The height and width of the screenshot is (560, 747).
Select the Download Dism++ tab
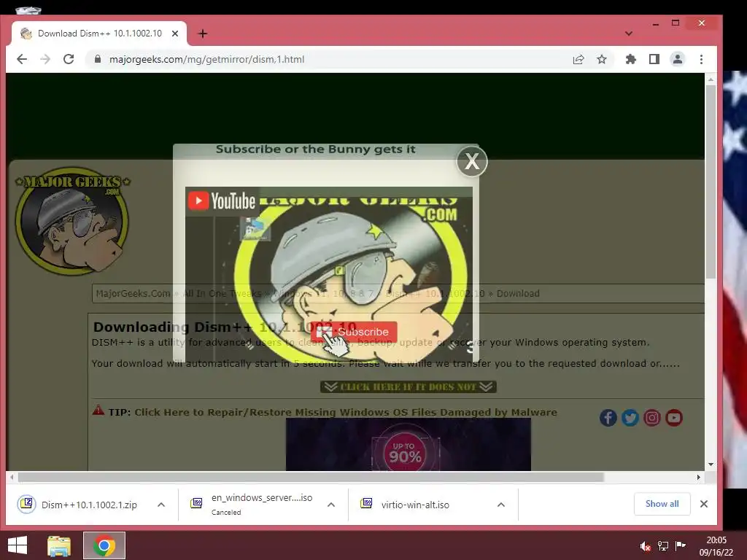pos(99,34)
